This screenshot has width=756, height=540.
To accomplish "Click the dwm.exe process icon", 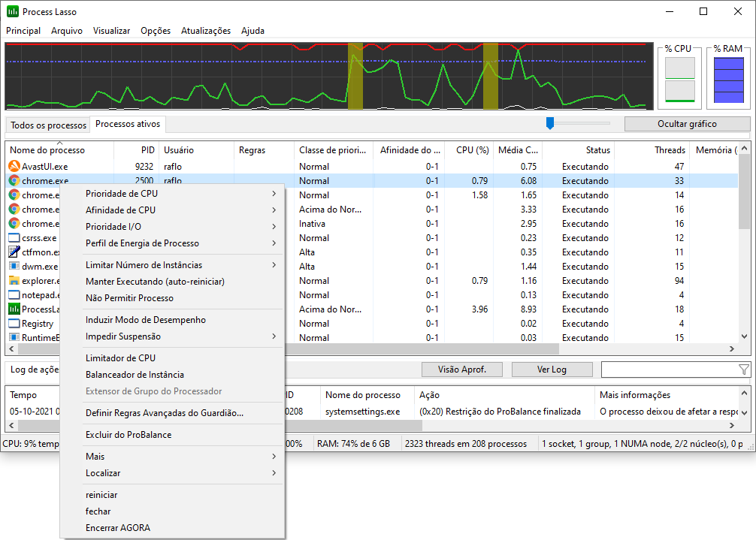I will [14, 267].
